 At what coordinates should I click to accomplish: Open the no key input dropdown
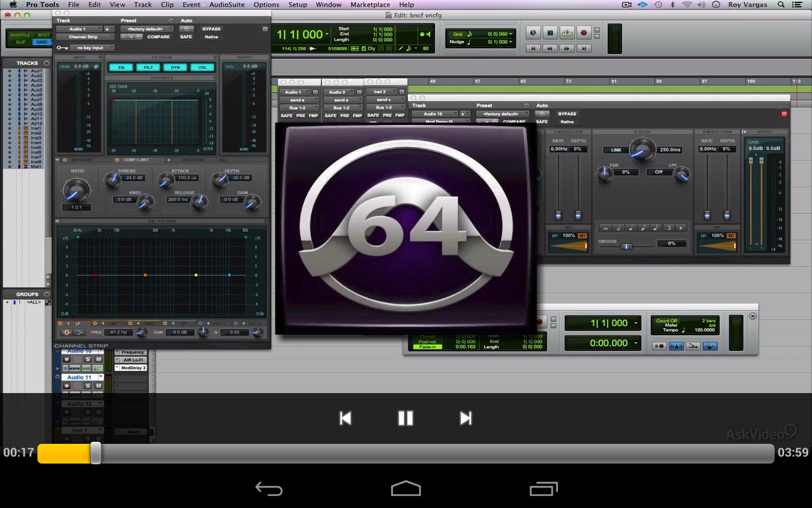[92, 48]
